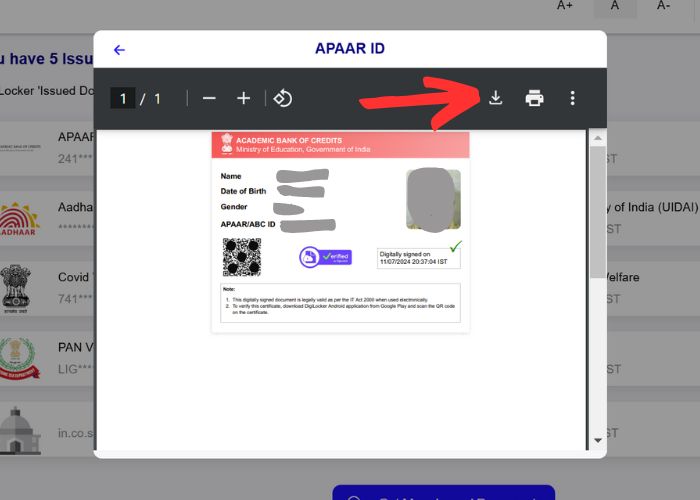Click the Aadhaar logo in background list
Viewport: 700px width, 500px height.
(x=19, y=219)
